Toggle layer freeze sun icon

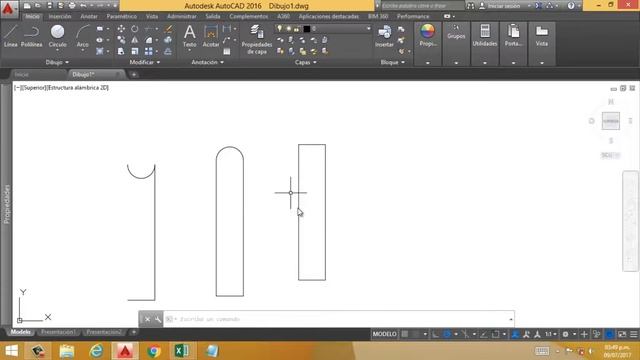click(288, 29)
